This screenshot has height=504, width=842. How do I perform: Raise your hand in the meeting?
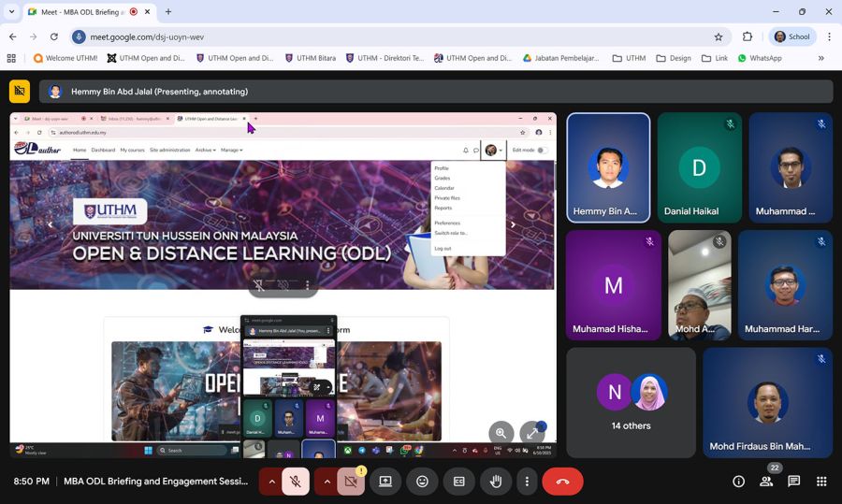click(x=496, y=482)
